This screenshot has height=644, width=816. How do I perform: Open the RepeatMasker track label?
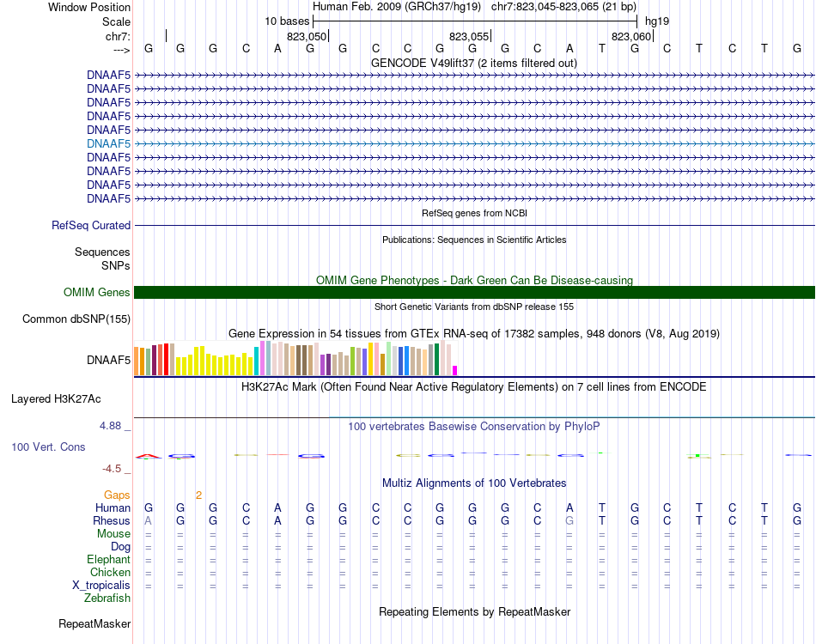pyautogui.click(x=94, y=623)
